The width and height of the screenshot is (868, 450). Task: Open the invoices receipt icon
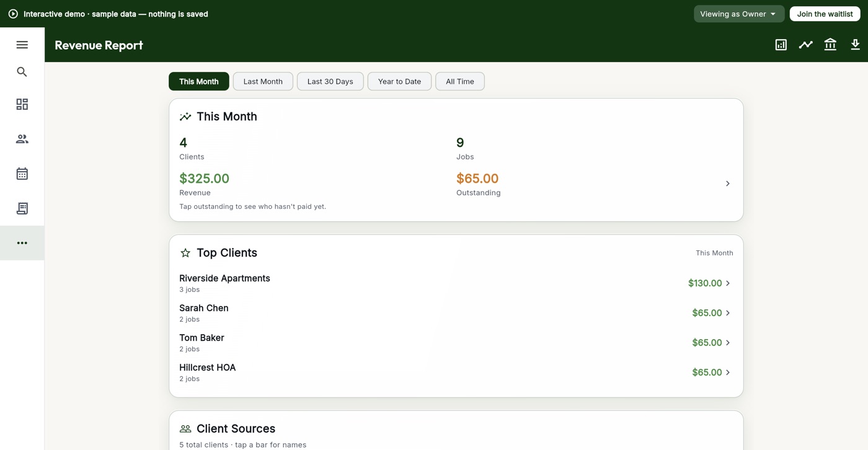(x=22, y=208)
